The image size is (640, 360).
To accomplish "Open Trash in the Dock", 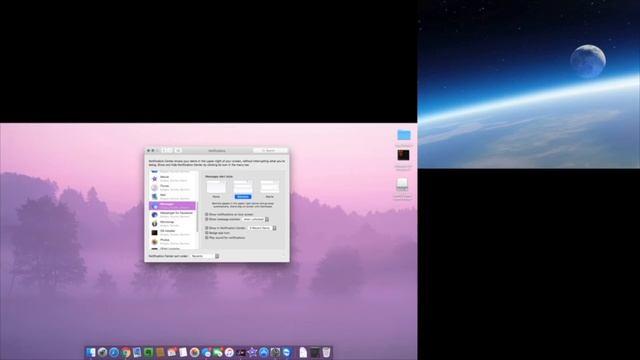I will 326,352.
